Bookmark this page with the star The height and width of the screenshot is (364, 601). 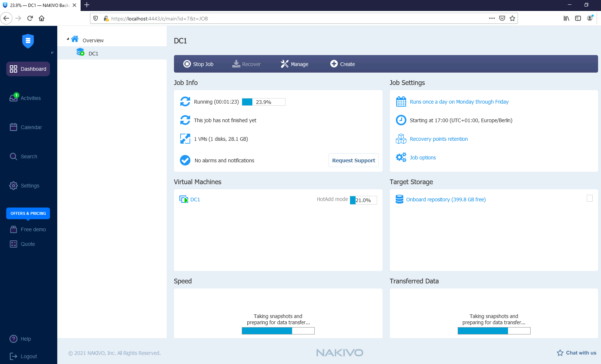[512, 18]
